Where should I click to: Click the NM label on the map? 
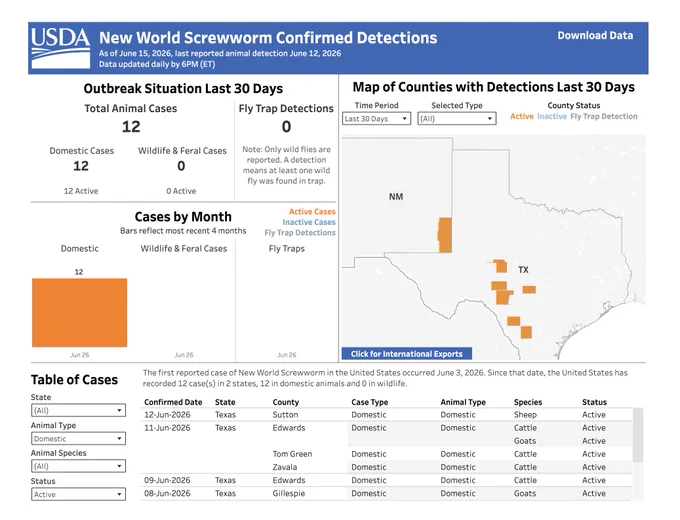tap(396, 197)
